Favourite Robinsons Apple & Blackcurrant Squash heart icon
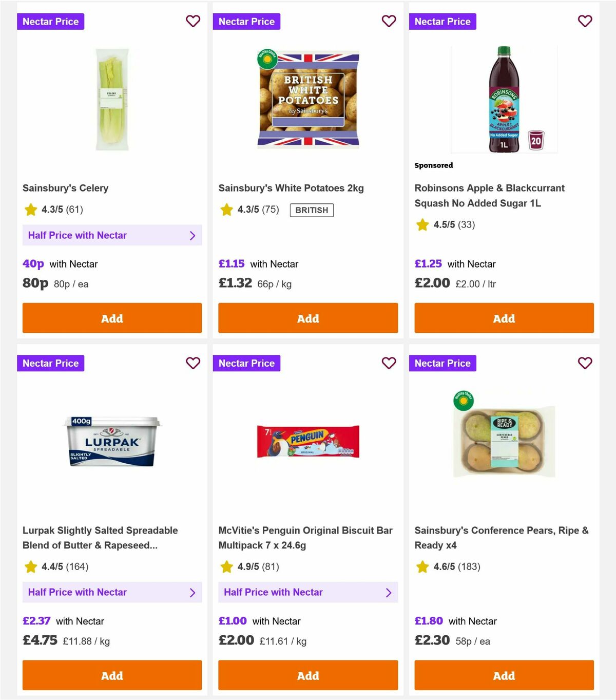The width and height of the screenshot is (616, 700). 585,21
